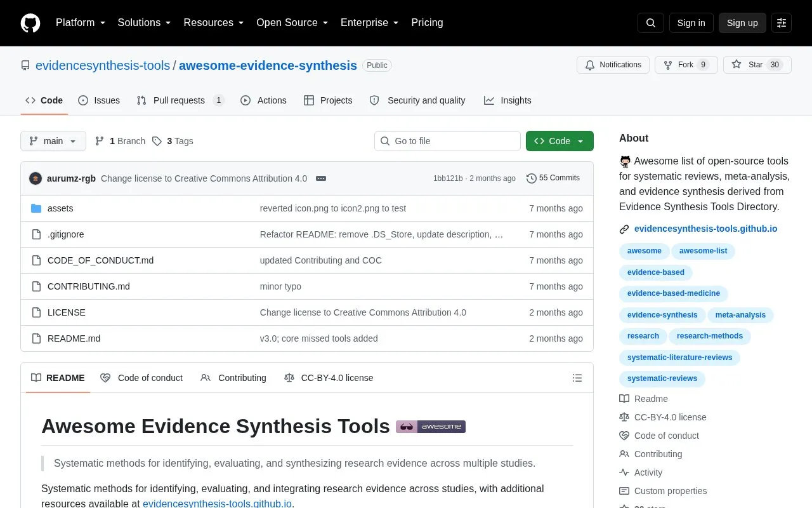Expand the Platform menu
Viewport: 812px width, 508px height.
click(81, 23)
